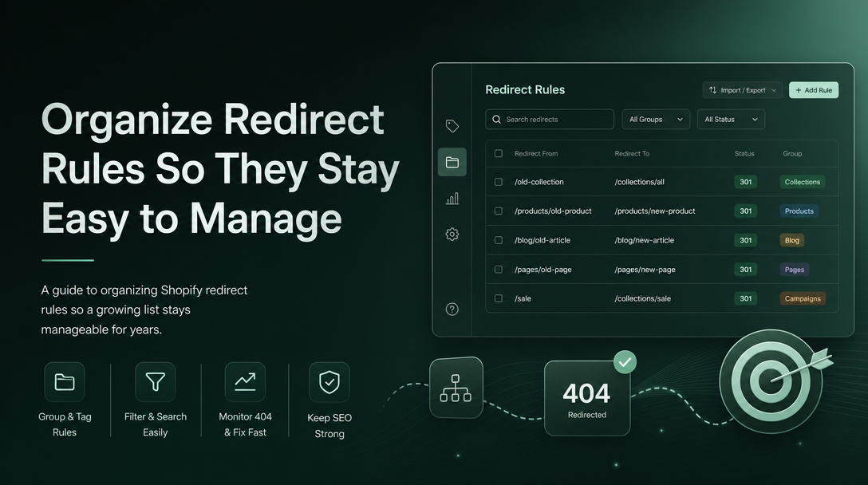Focus the Search redirects field
The height and width of the screenshot is (485, 868).
click(550, 119)
